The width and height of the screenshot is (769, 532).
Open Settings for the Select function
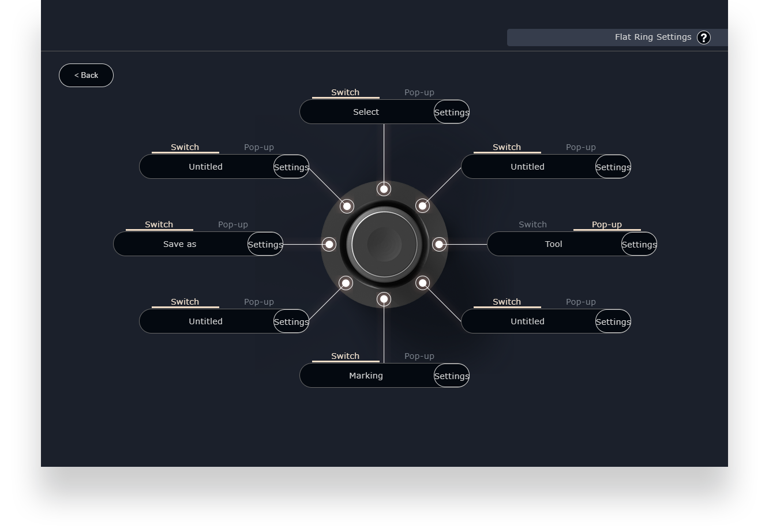click(452, 112)
